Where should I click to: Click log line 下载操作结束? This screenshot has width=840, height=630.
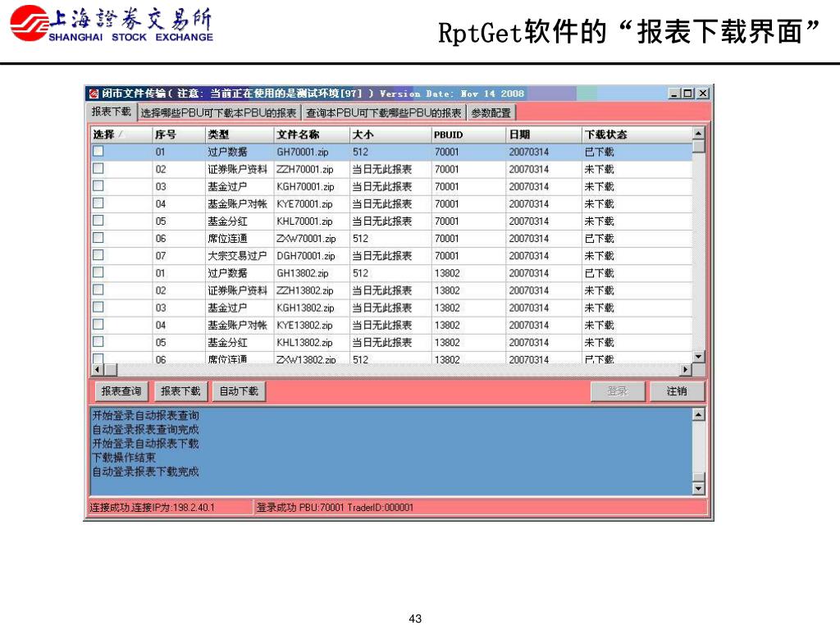(124, 458)
